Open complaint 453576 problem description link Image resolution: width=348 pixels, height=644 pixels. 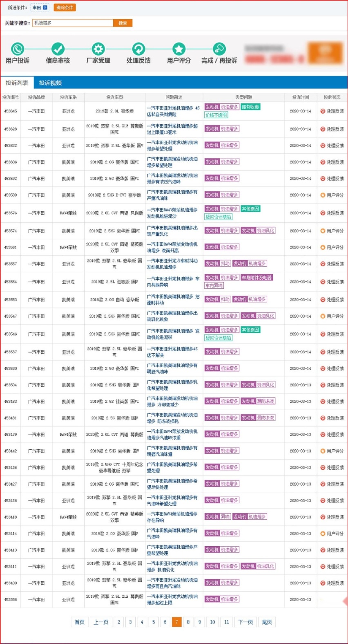pos(173,213)
